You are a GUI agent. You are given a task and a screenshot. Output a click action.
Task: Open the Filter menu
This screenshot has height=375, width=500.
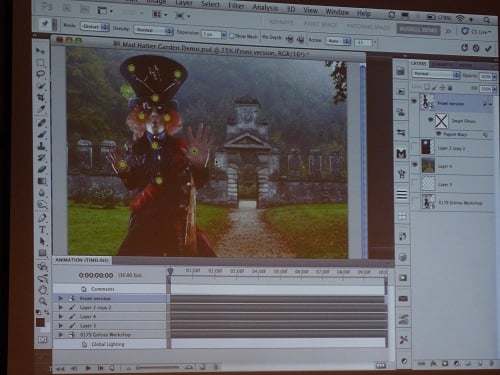[236, 6]
